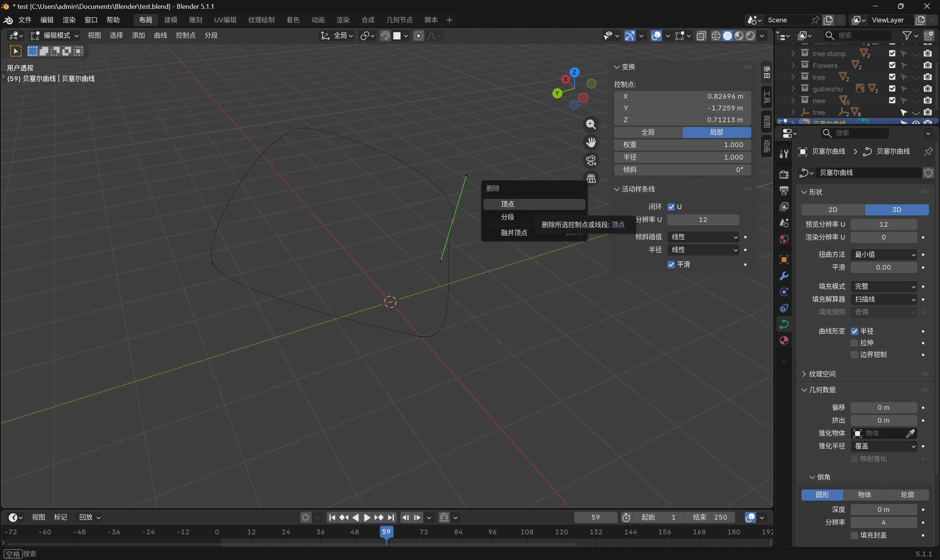Disable tree stump collection checkbox in outliner
Screen dimensions: 940x560
(x=892, y=53)
